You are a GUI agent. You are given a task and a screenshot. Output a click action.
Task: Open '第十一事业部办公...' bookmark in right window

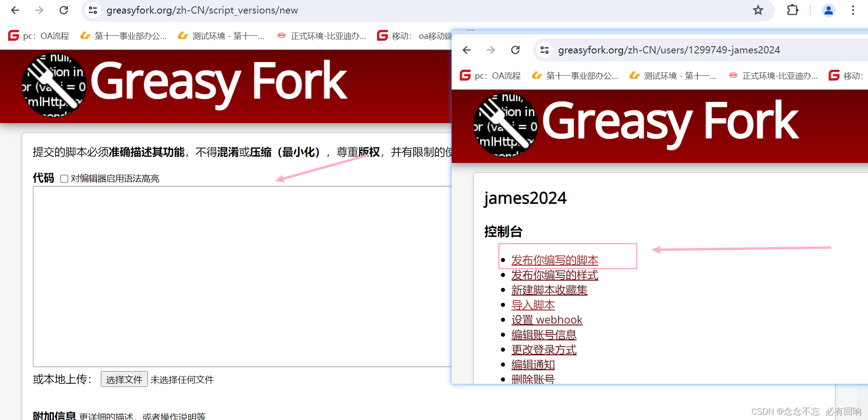coord(575,76)
